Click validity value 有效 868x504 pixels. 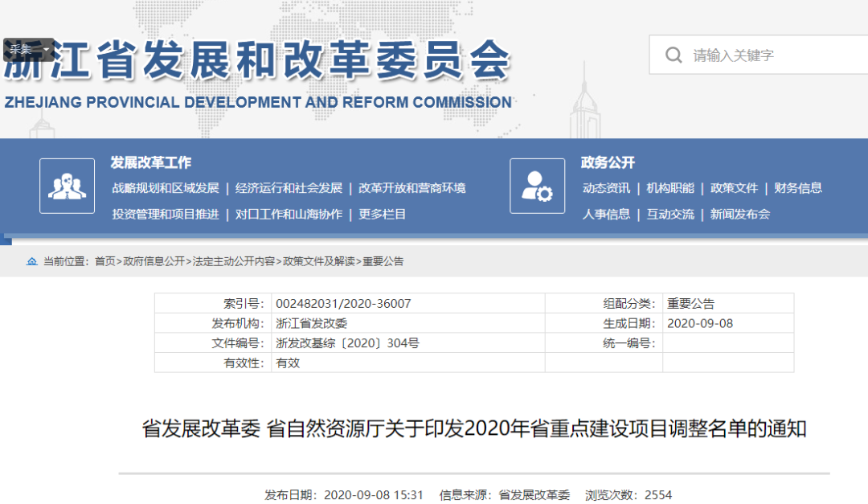(x=288, y=363)
